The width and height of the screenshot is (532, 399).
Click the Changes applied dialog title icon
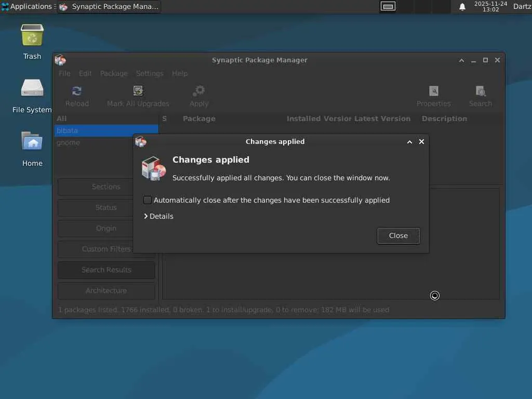[x=140, y=141]
